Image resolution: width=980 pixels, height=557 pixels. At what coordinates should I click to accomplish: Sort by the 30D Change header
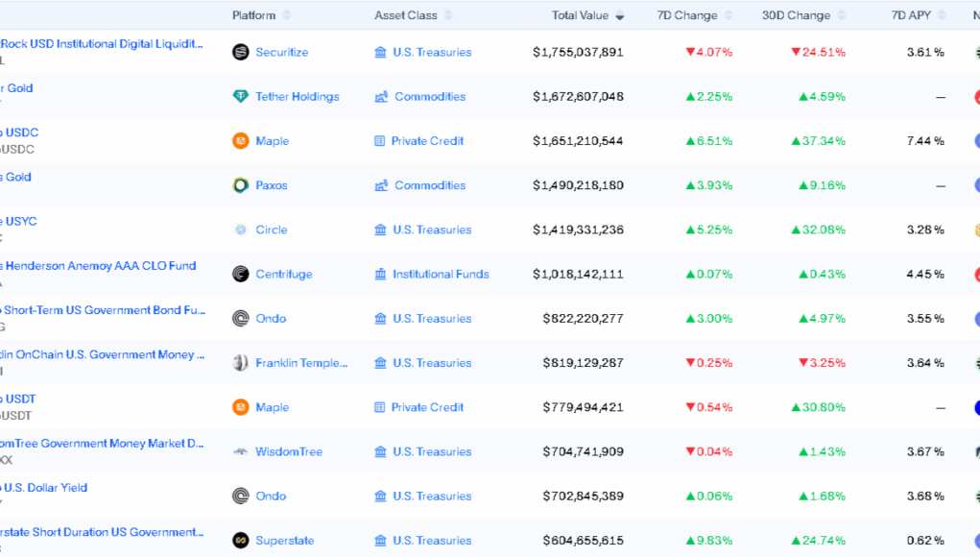(x=796, y=15)
